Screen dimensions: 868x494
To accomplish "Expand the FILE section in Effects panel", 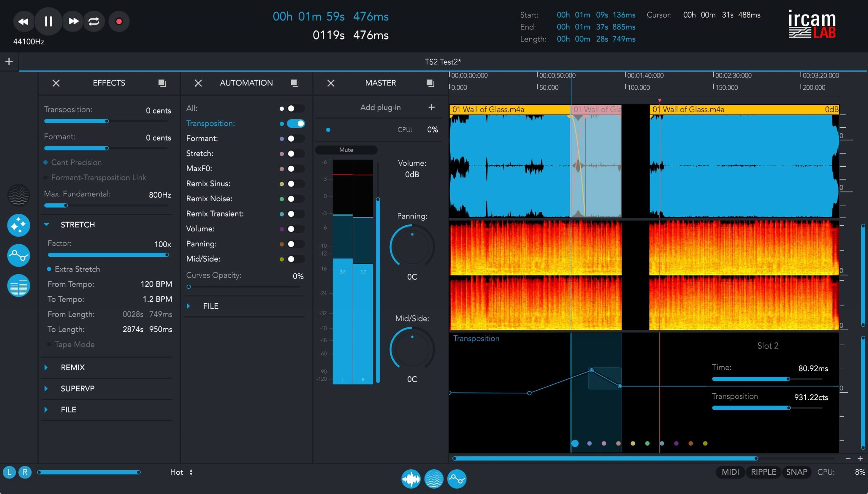I will click(x=46, y=409).
